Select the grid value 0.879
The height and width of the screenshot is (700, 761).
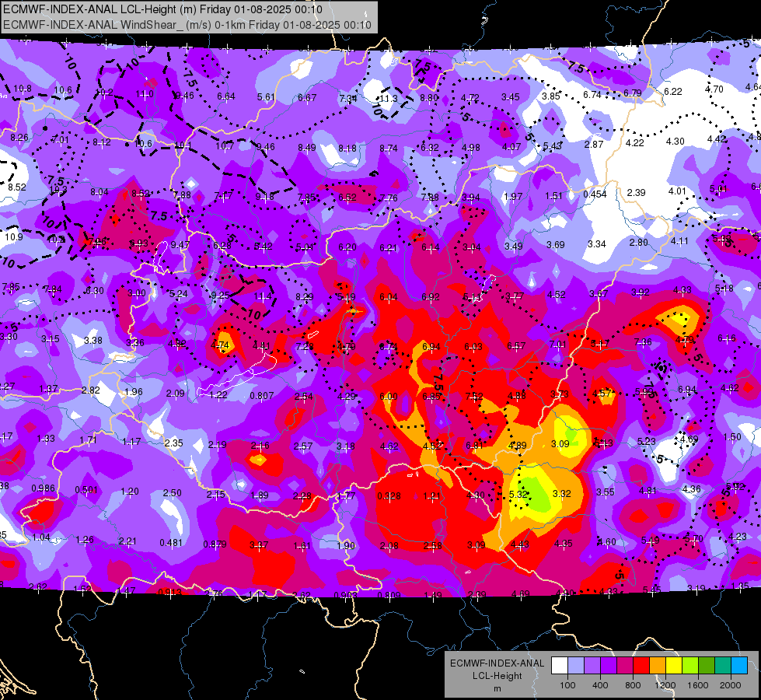coord(215,544)
